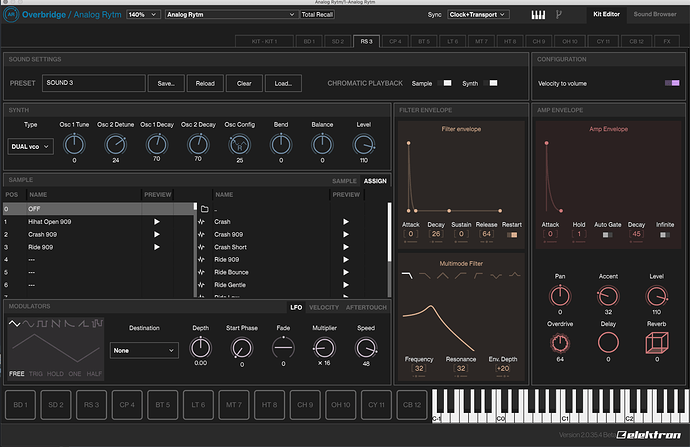The height and width of the screenshot is (447, 690).
Task: Select the square LFO waveform icon
Action: coord(42,323)
